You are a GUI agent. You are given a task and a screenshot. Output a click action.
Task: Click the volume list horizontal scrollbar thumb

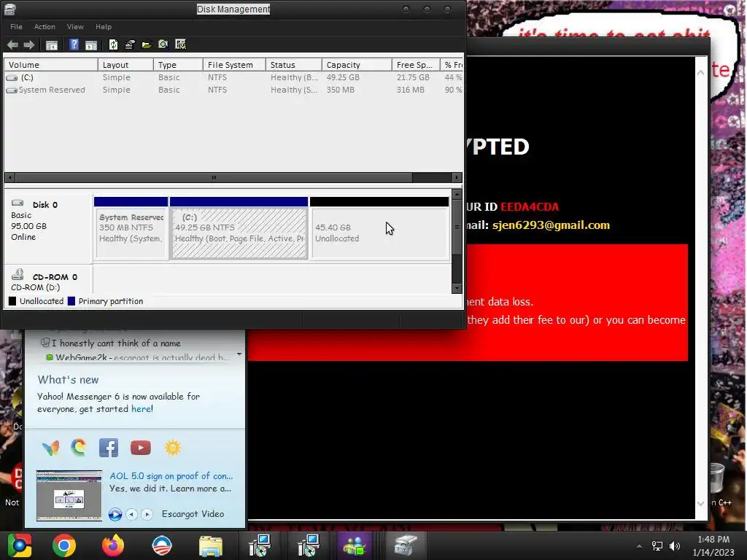point(214,178)
